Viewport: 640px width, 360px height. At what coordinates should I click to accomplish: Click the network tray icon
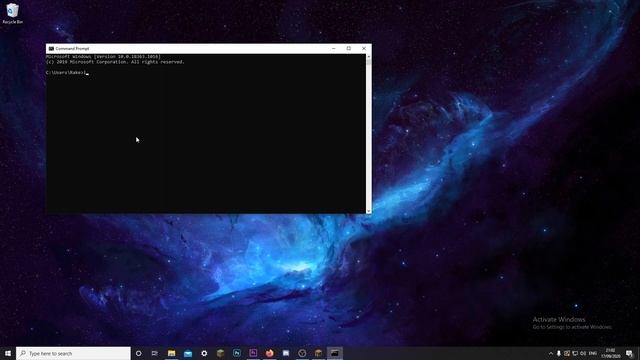click(575, 353)
